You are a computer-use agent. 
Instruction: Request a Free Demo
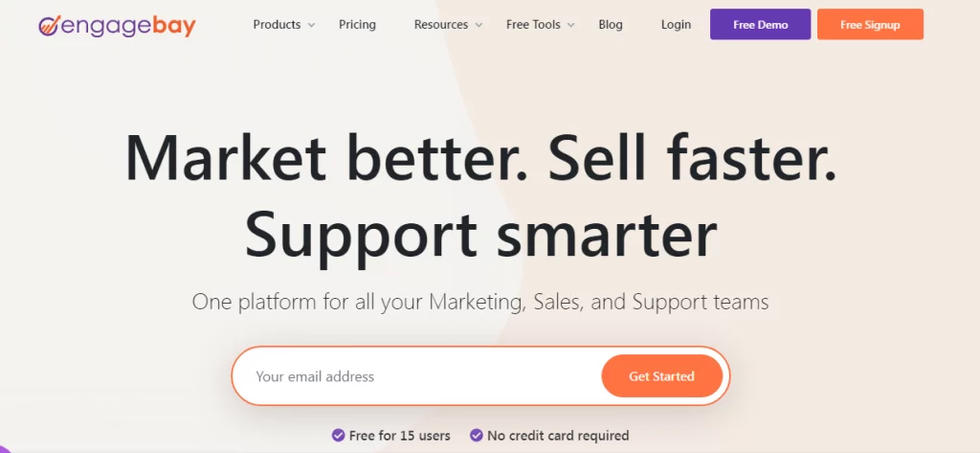point(761,24)
